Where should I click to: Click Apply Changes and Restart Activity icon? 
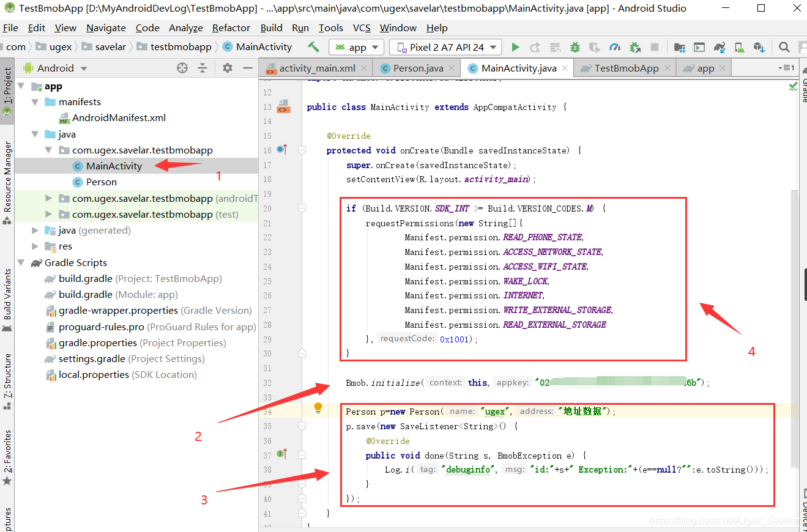tap(535, 47)
